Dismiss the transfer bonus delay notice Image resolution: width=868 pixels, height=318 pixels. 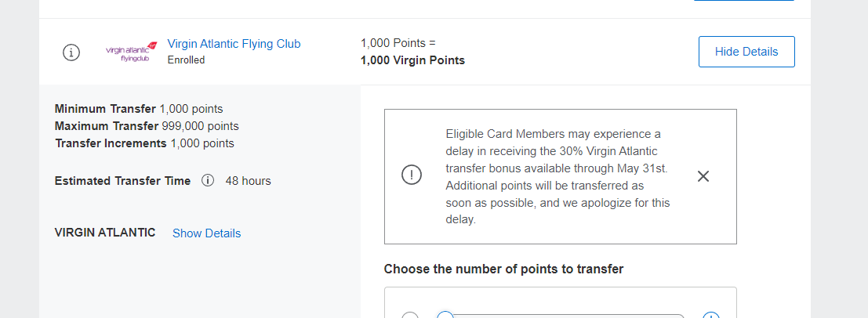point(703,176)
